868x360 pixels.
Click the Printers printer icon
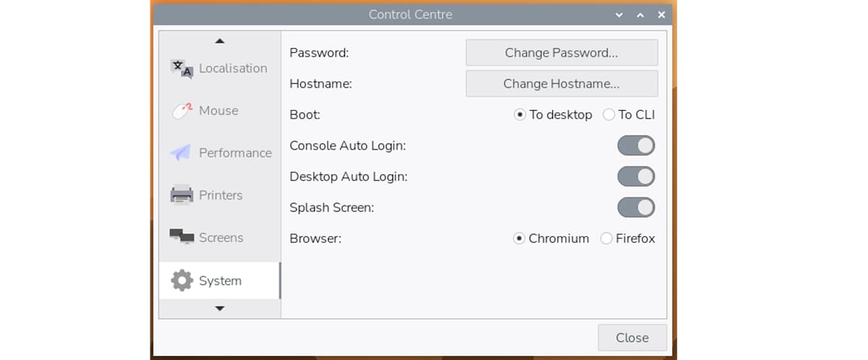point(182,195)
